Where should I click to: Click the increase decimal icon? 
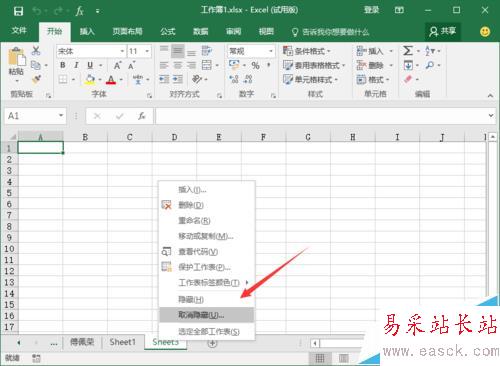coord(234,79)
